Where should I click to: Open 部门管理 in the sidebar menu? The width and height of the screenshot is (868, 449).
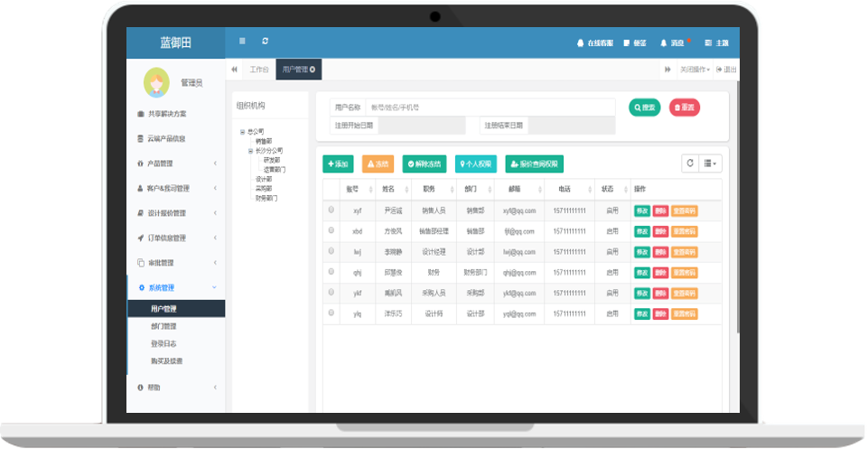coord(163,326)
